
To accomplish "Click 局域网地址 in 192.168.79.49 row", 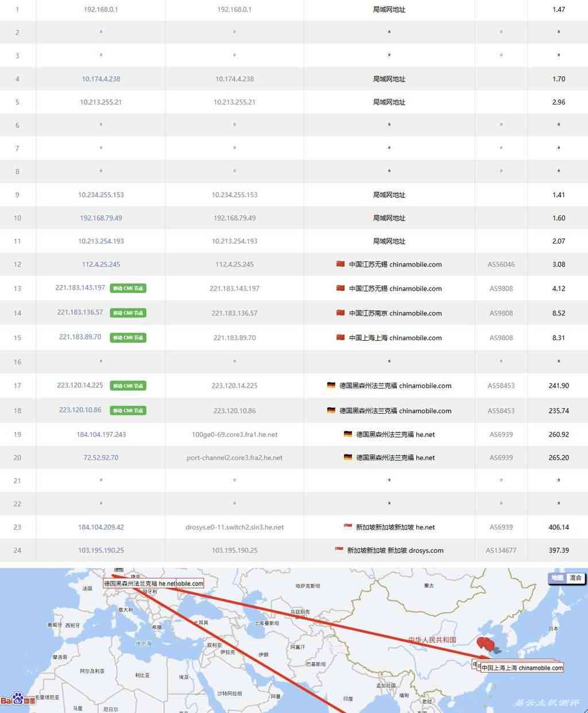I will tap(389, 218).
